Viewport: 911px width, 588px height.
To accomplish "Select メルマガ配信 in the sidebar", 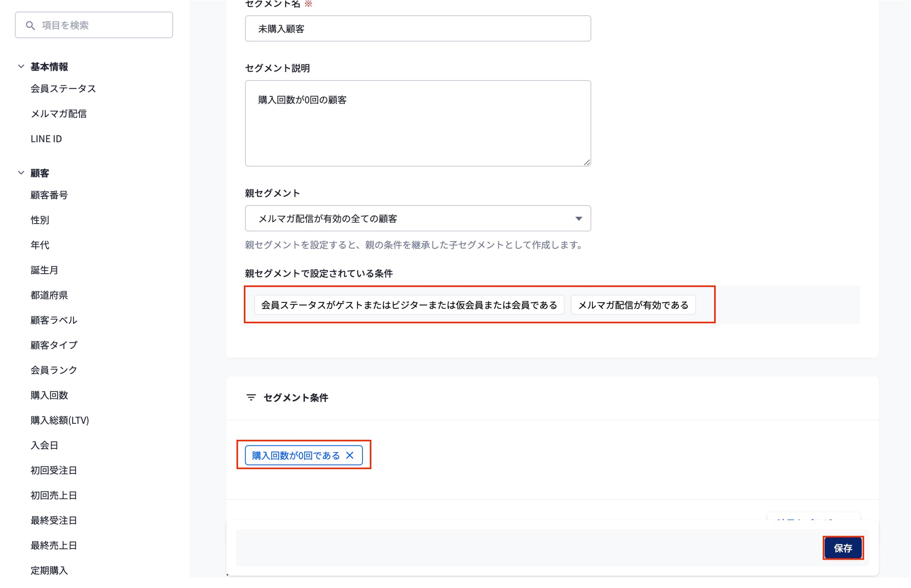I will pyautogui.click(x=58, y=114).
